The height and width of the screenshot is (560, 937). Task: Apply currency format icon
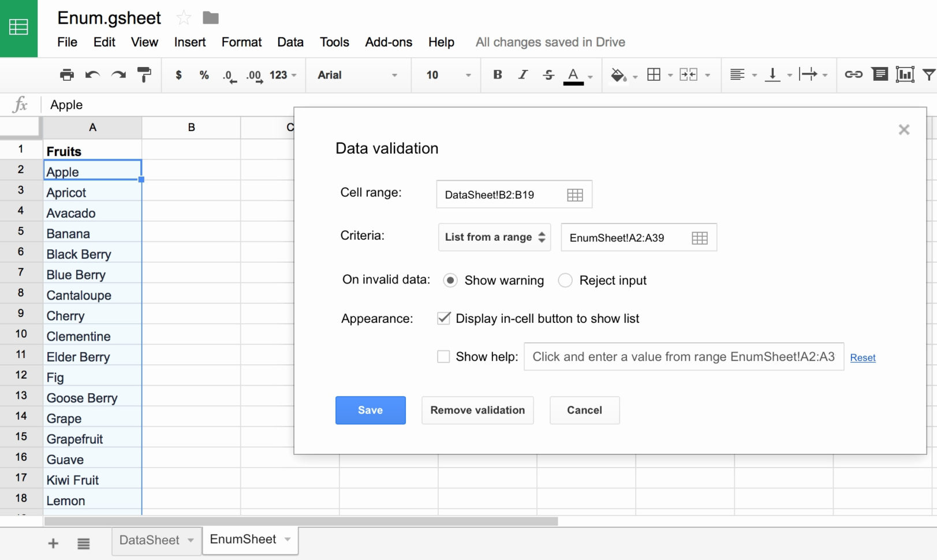point(178,74)
